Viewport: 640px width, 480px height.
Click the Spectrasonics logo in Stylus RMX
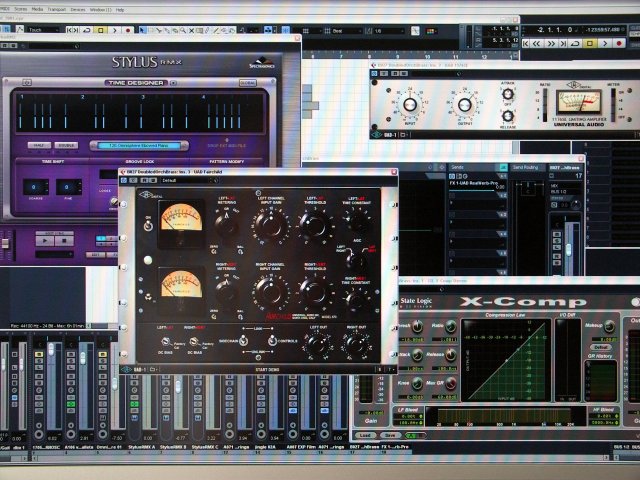coord(262,63)
